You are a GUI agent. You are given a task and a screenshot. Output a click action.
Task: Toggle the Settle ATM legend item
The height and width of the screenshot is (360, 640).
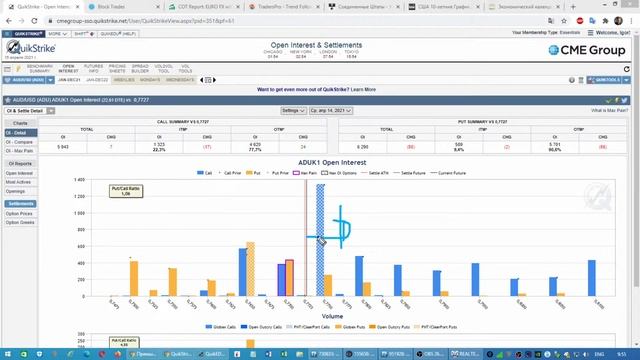click(375, 173)
